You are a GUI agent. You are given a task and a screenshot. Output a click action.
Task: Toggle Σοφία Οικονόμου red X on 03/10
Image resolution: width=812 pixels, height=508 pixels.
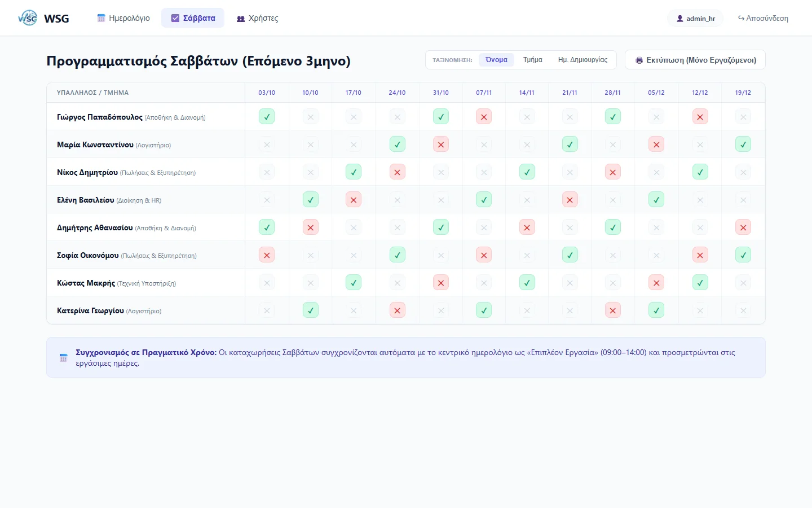tap(267, 255)
